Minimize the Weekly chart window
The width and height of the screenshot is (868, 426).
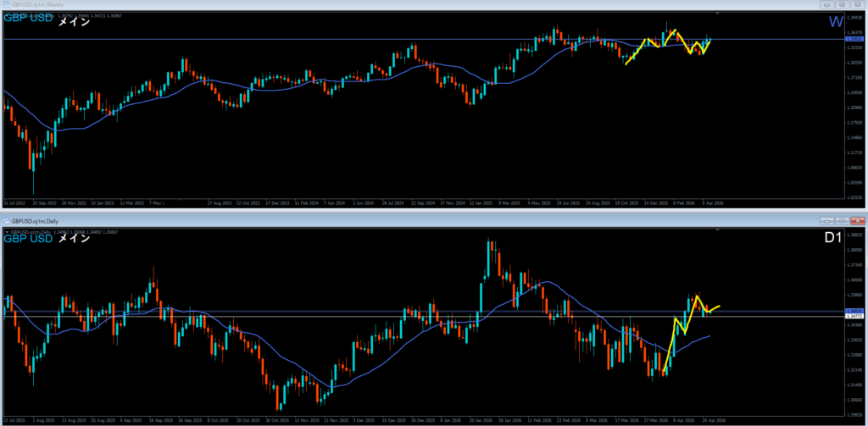tap(825, 4)
